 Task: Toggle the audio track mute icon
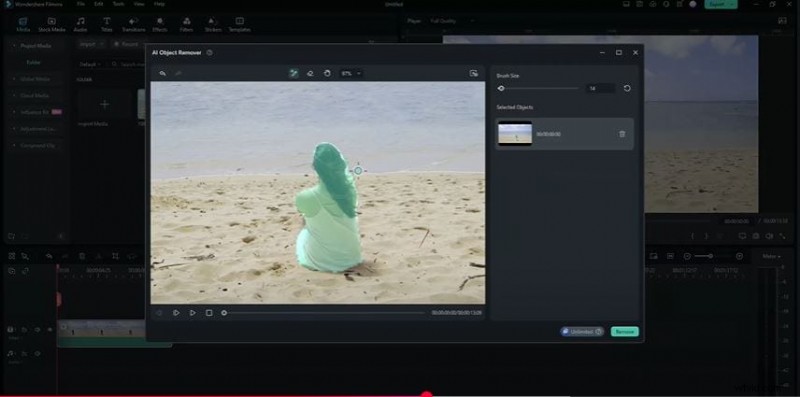point(37,354)
